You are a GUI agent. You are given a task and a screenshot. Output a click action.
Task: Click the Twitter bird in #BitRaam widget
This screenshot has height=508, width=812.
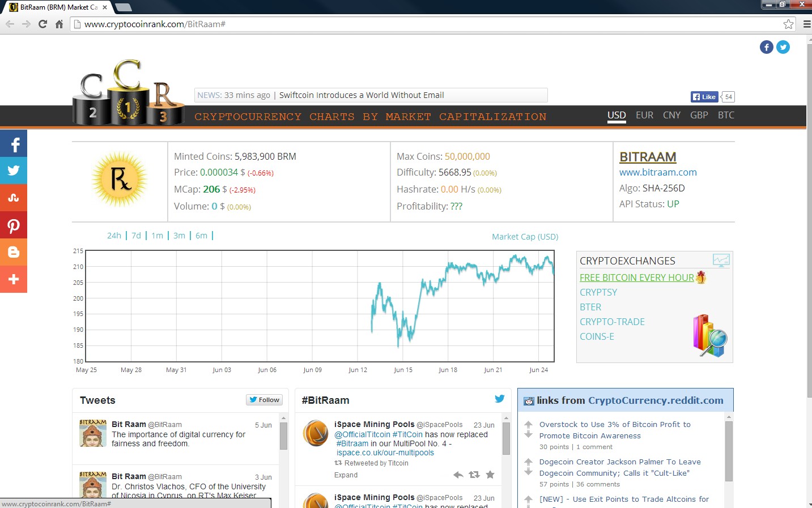[x=499, y=399]
